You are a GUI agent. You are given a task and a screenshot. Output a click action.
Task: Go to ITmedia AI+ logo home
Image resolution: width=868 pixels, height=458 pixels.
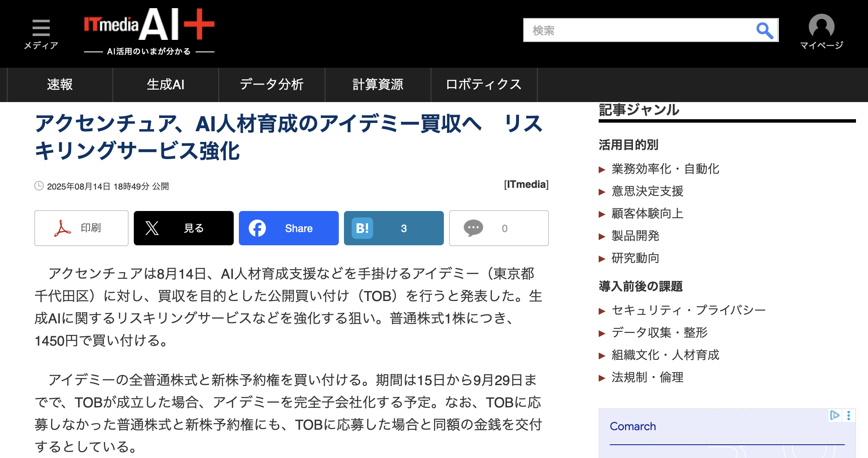tap(149, 24)
